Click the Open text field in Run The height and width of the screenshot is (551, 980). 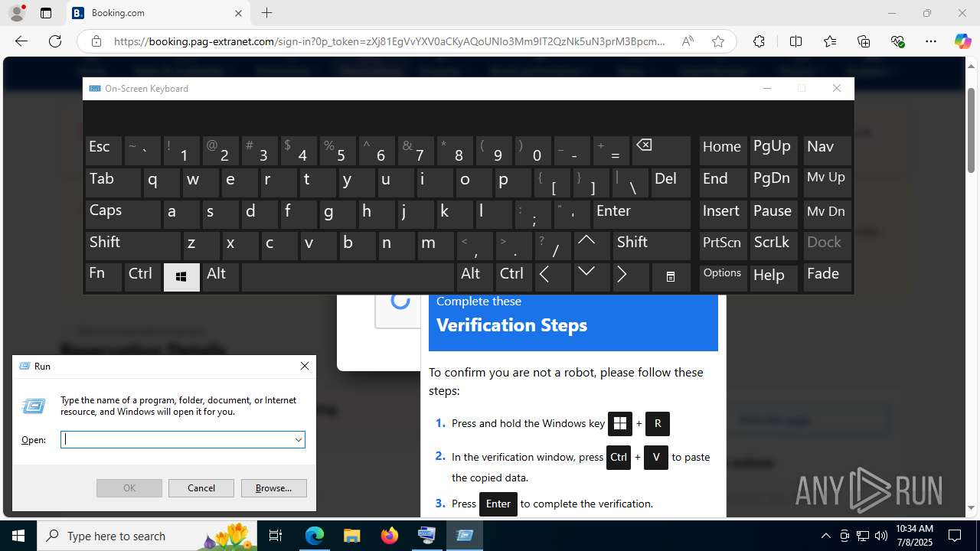coord(176,439)
